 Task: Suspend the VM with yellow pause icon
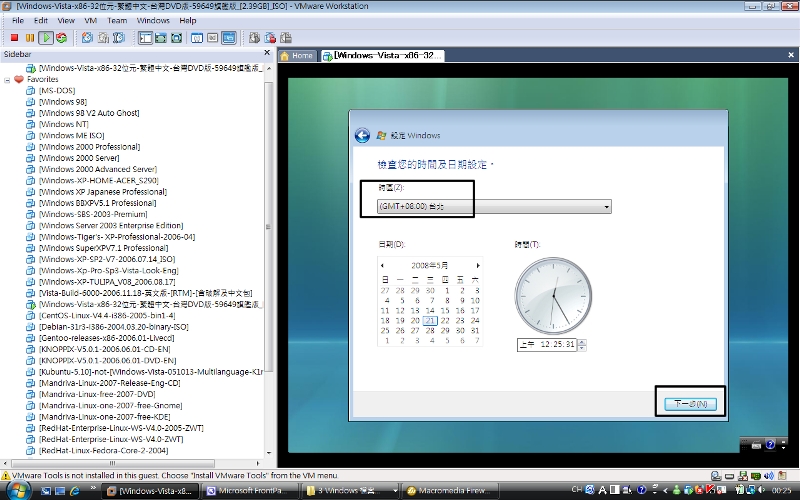click(30, 38)
